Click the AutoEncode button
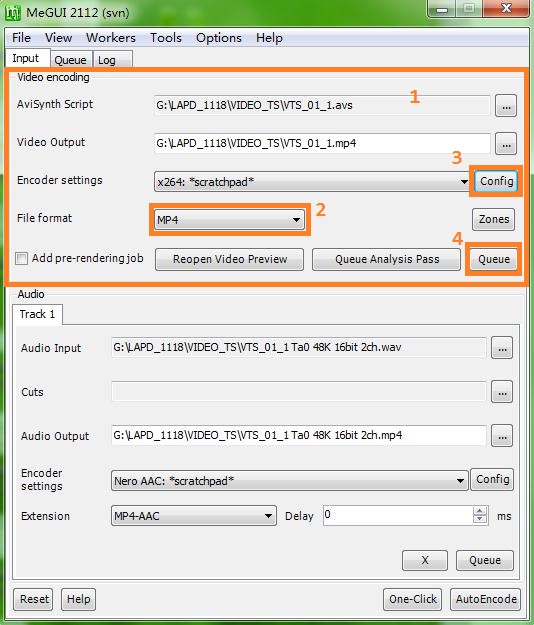 coord(486,599)
